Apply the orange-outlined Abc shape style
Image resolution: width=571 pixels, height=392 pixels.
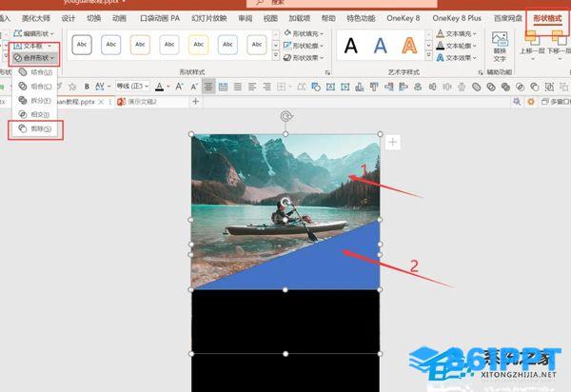(140, 45)
